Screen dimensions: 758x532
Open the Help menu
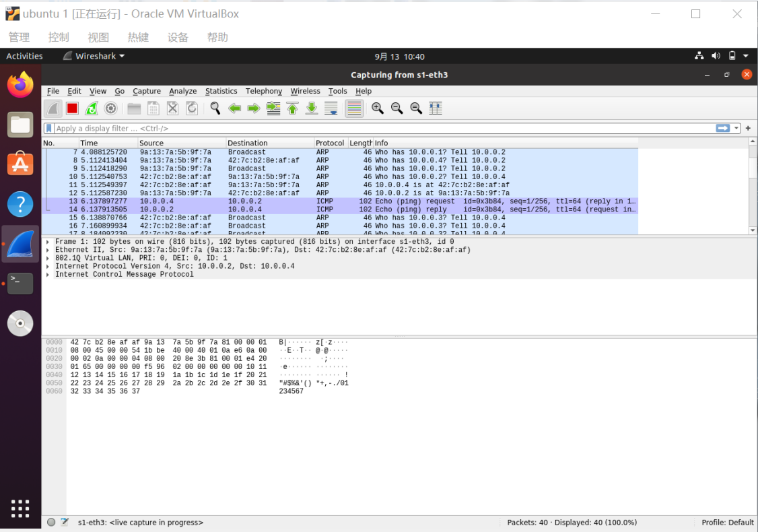pyautogui.click(x=364, y=91)
